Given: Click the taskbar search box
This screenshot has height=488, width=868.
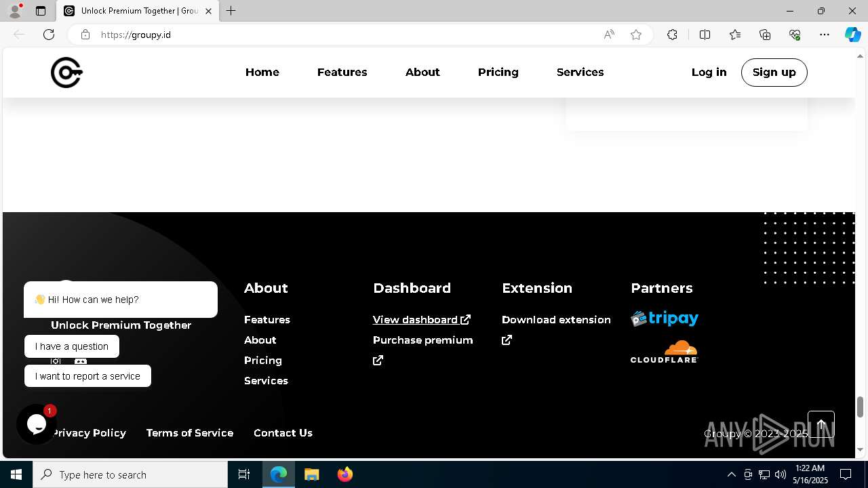Looking at the screenshot, I should point(130,474).
